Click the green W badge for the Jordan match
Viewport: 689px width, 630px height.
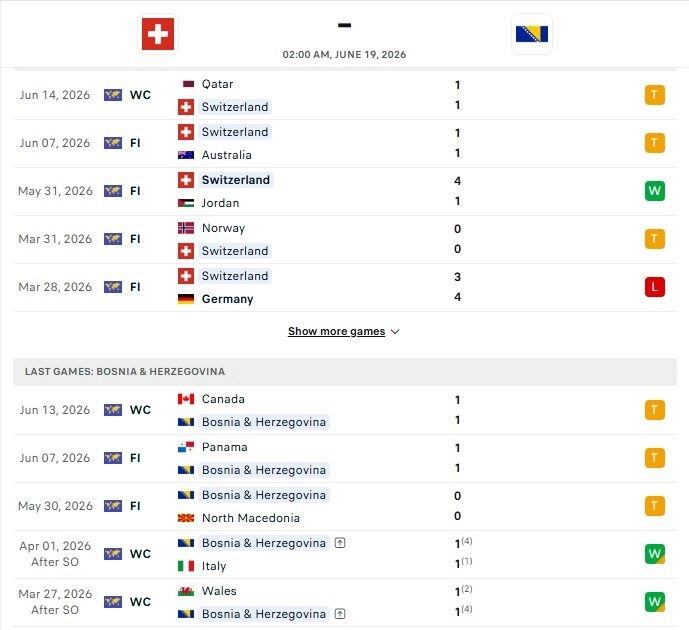pos(655,191)
